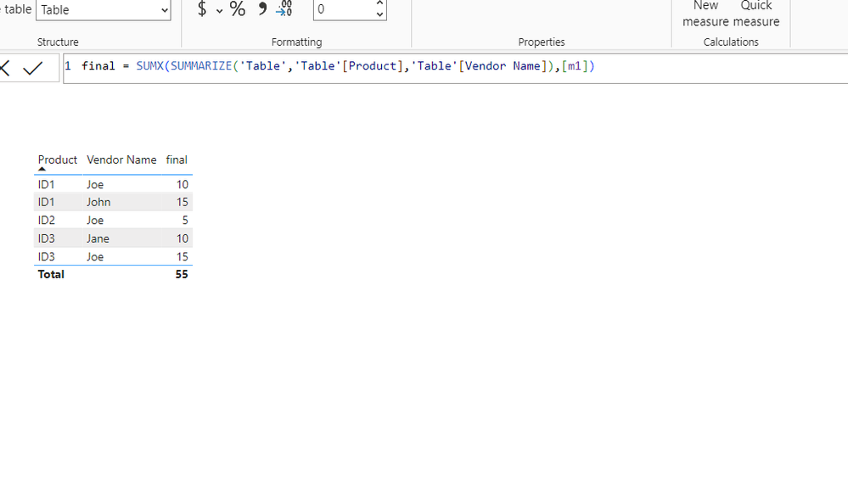
Task: Create a New measure
Action: (x=705, y=14)
